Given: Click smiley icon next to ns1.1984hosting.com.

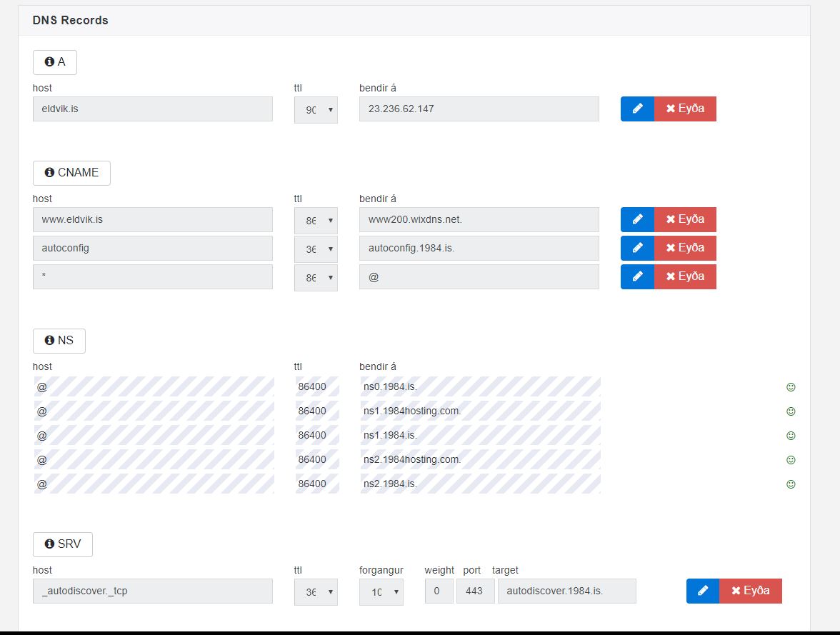Looking at the screenshot, I should coord(791,411).
